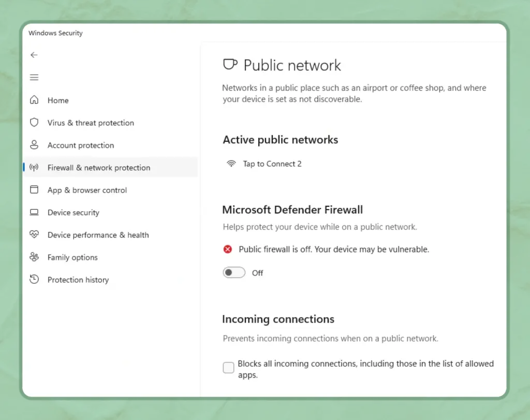Open the hamburger navigation menu
530x420 pixels.
(x=34, y=78)
